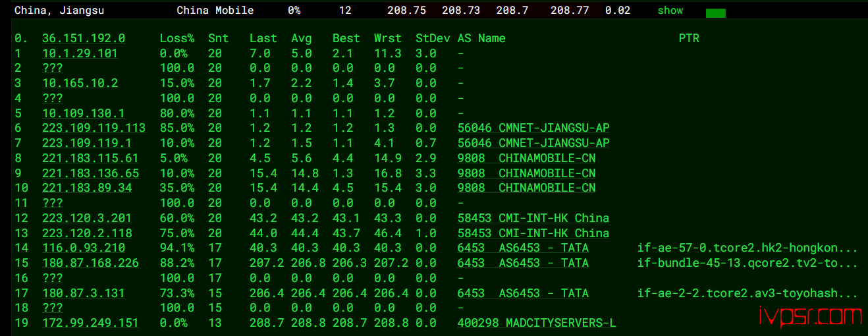Click the 35.0% loss value on hop 10

177,188
